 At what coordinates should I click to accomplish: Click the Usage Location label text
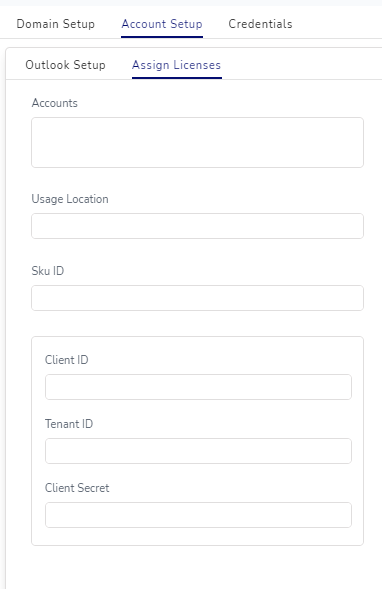pyautogui.click(x=70, y=199)
